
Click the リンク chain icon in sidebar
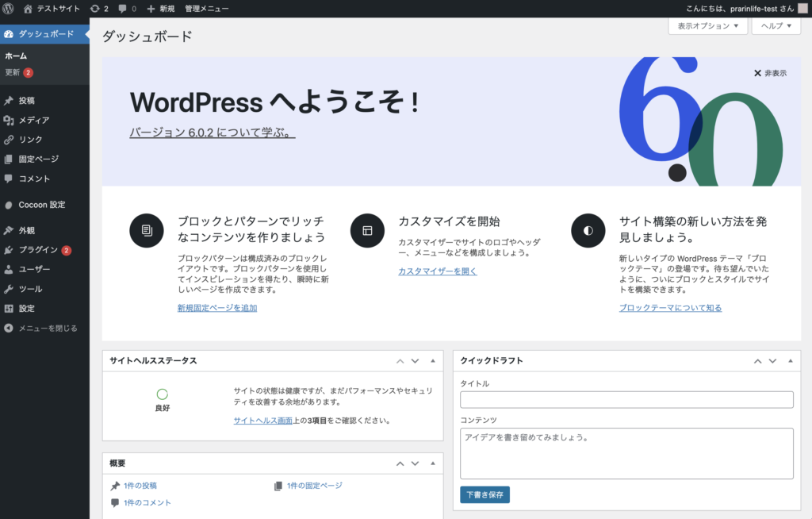8,140
